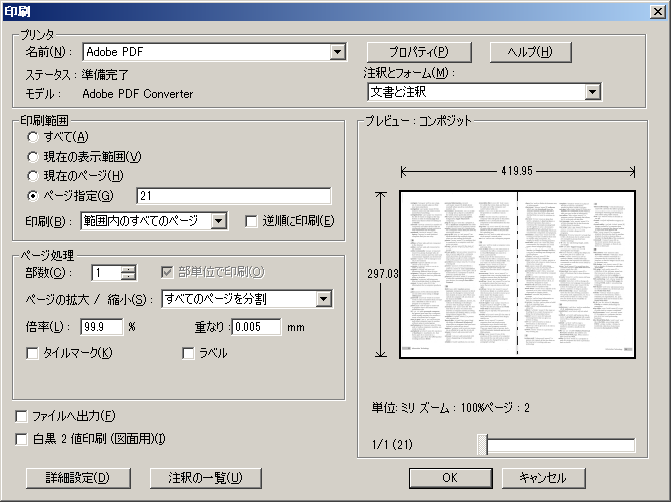
Task: Open the 印刷(B) subset dropdown
Action: 219,221
